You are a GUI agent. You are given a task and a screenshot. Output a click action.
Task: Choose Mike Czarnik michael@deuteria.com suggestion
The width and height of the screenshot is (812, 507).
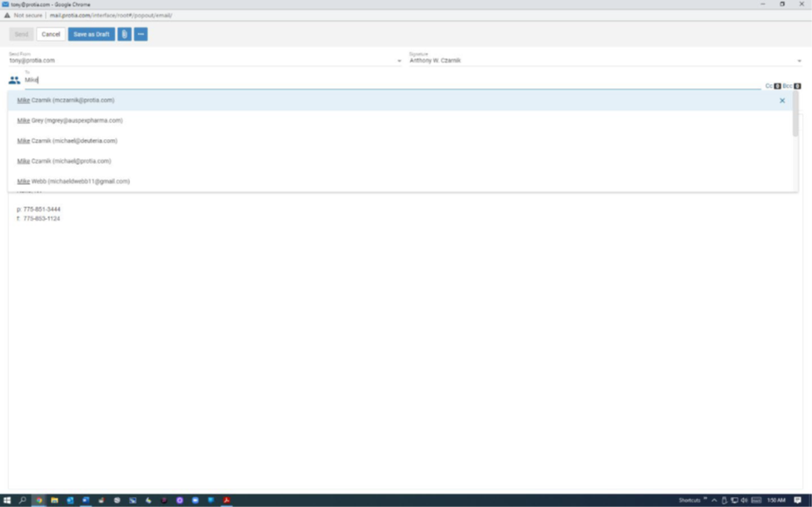pyautogui.click(x=67, y=141)
